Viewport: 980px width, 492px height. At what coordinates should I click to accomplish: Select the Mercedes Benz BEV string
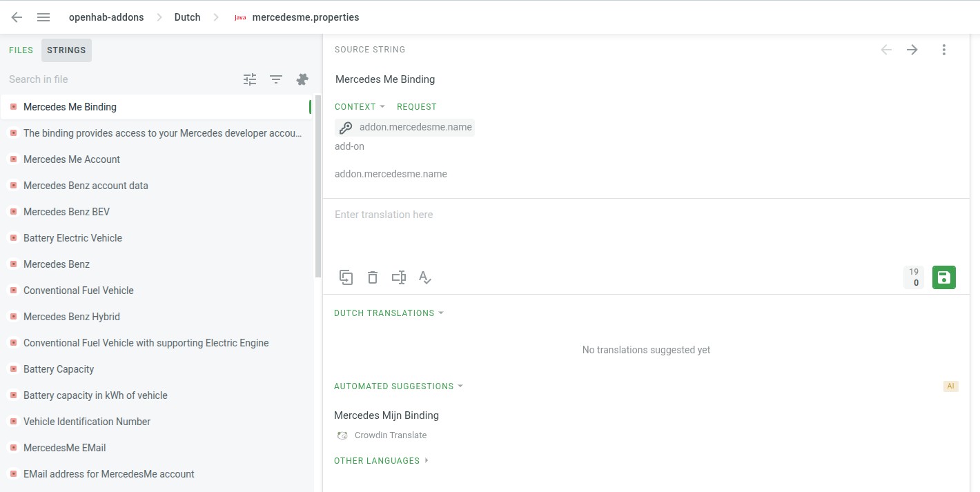pyautogui.click(x=156, y=212)
